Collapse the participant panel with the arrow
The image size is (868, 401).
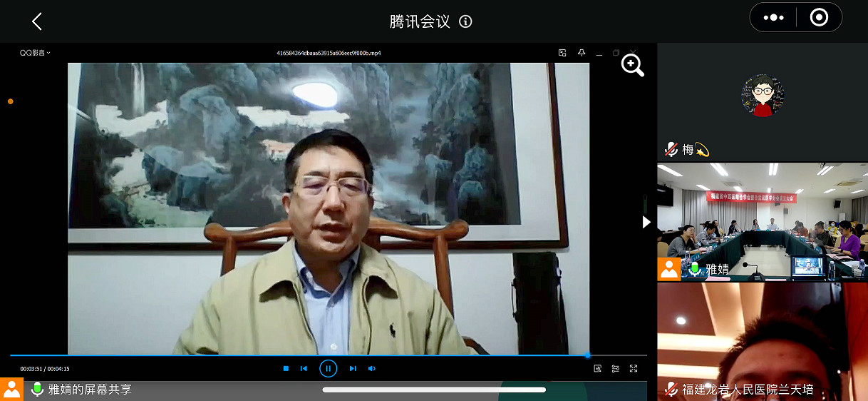tap(646, 222)
